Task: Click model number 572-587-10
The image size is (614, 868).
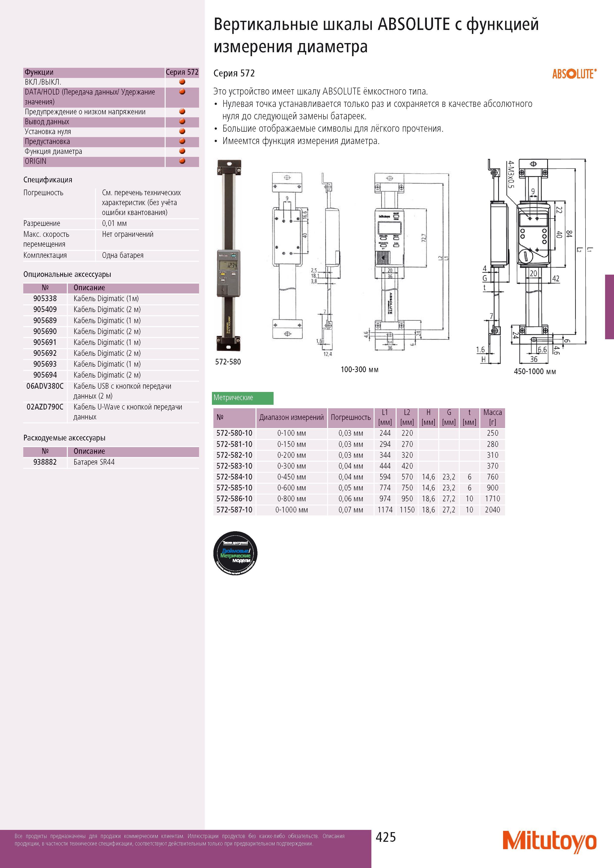Action: point(234,510)
